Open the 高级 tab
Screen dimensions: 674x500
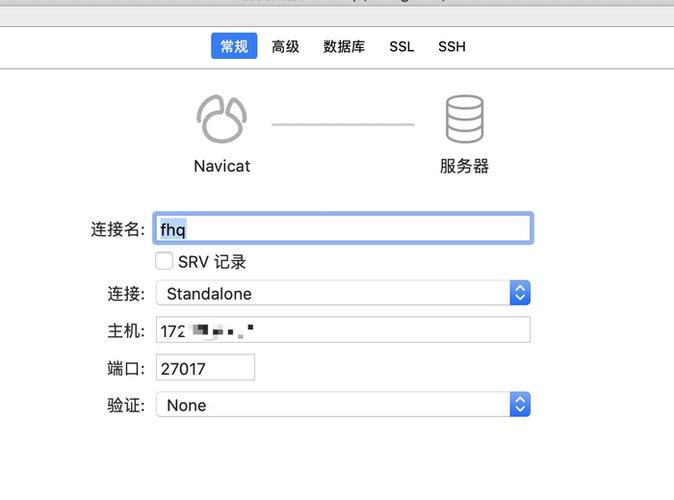coord(285,46)
